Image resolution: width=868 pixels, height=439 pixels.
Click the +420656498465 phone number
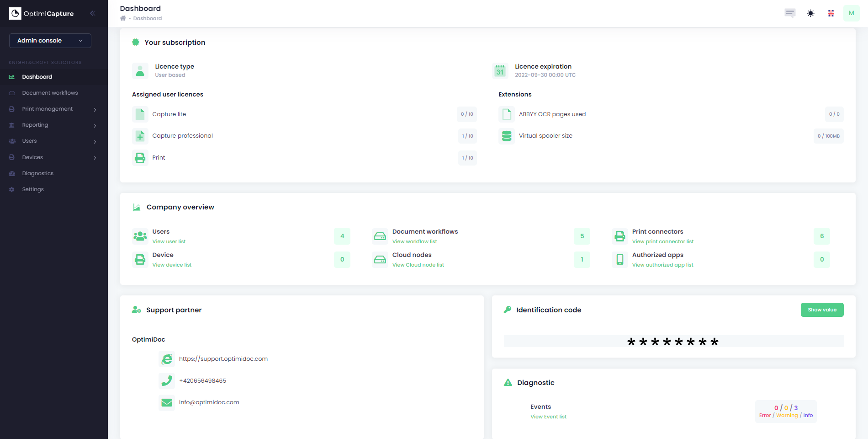[202, 380]
